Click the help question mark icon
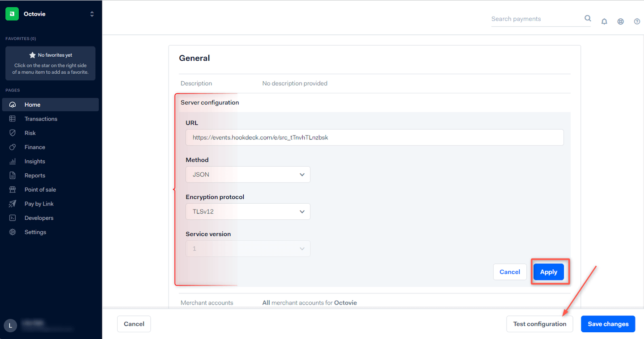 (637, 21)
